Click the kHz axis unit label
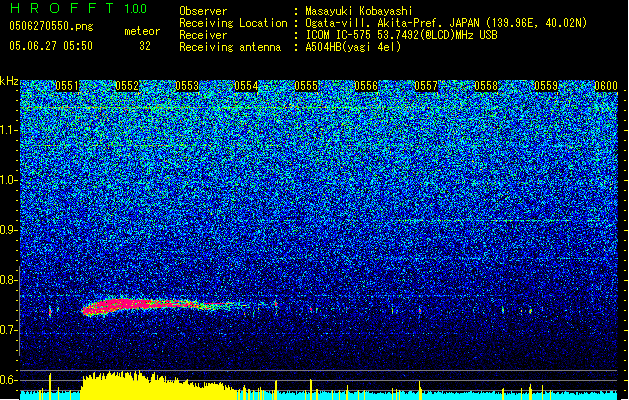Screen dimensions: 629x400 [9, 81]
